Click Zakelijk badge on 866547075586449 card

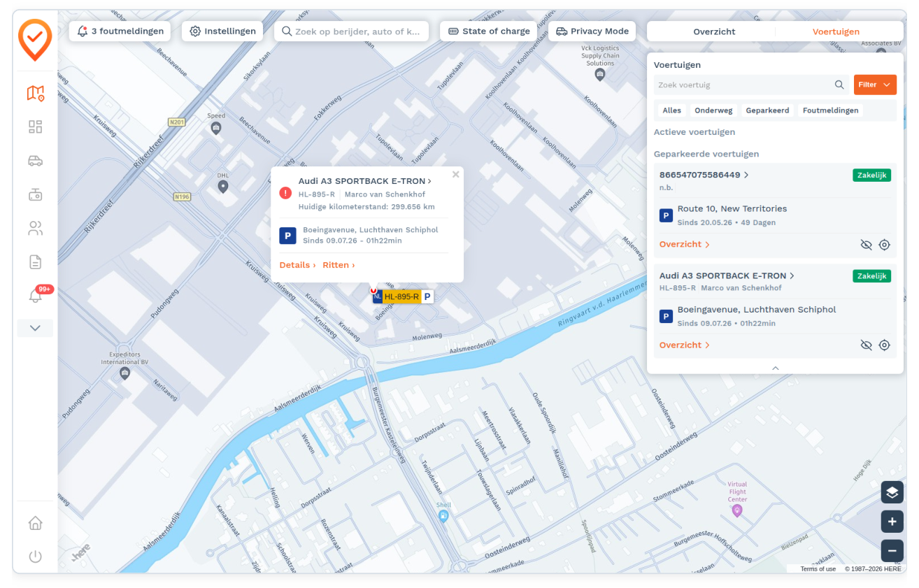click(871, 175)
